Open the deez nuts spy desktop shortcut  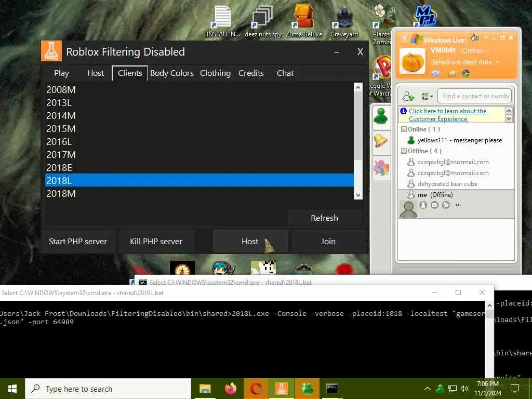tap(263, 21)
